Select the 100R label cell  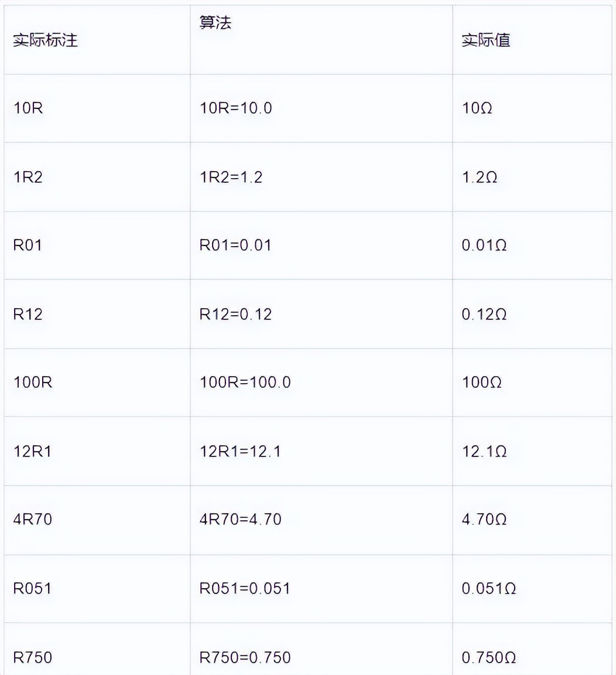(33, 383)
